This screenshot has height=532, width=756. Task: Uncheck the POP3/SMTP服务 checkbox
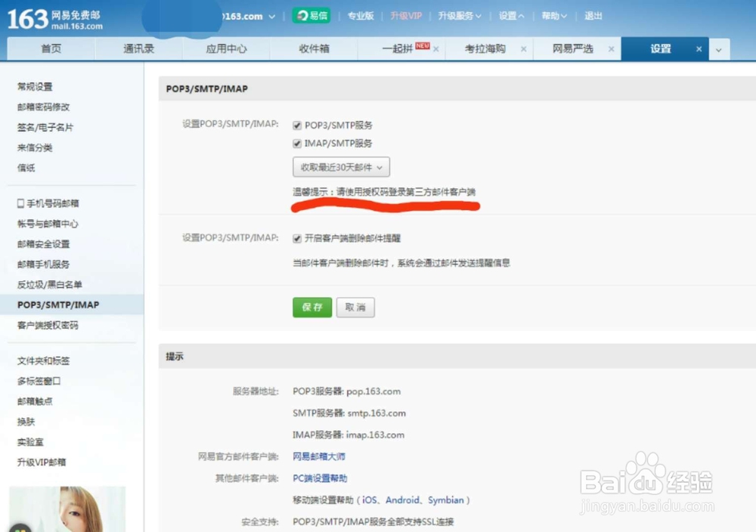296,125
